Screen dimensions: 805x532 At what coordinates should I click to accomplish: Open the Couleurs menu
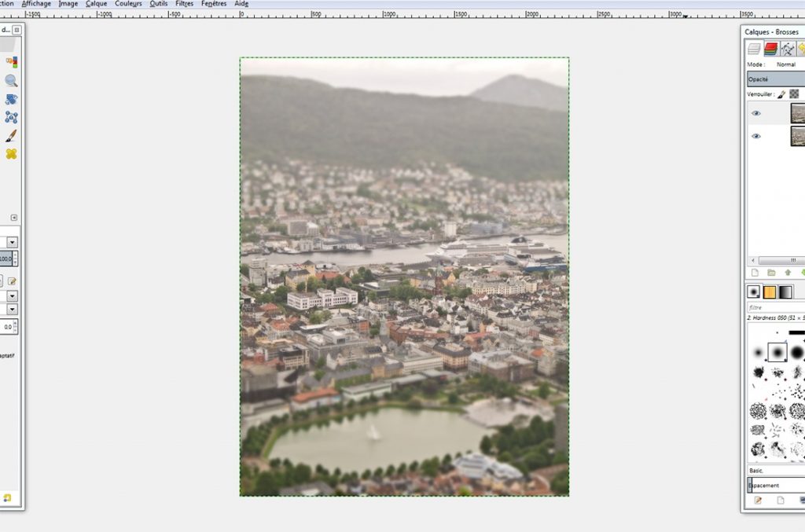tap(128, 4)
